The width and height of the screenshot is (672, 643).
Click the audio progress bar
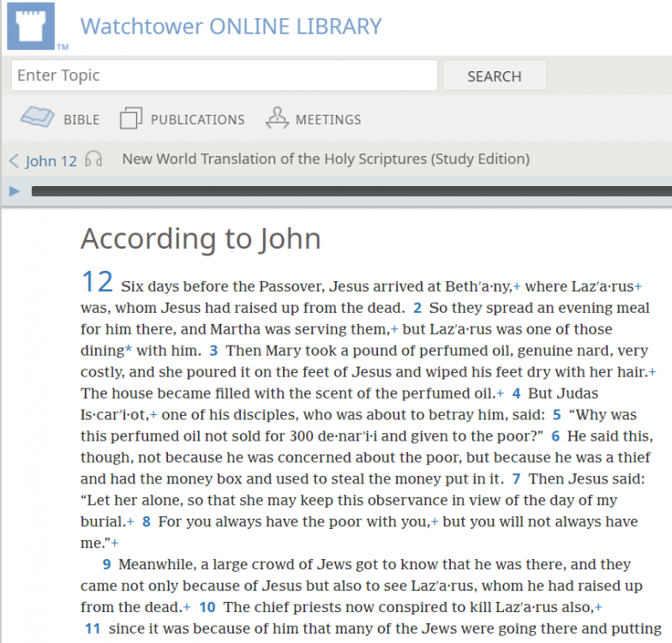[x=351, y=191]
